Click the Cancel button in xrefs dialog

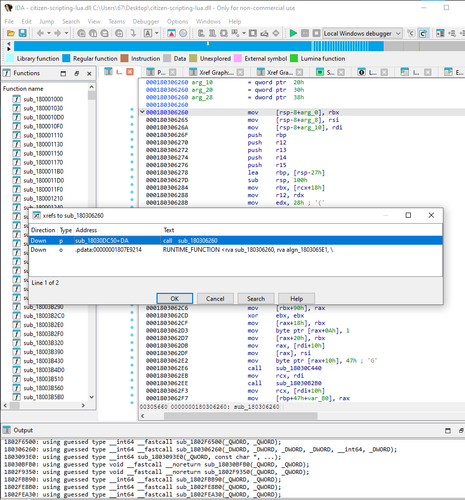coord(215,299)
